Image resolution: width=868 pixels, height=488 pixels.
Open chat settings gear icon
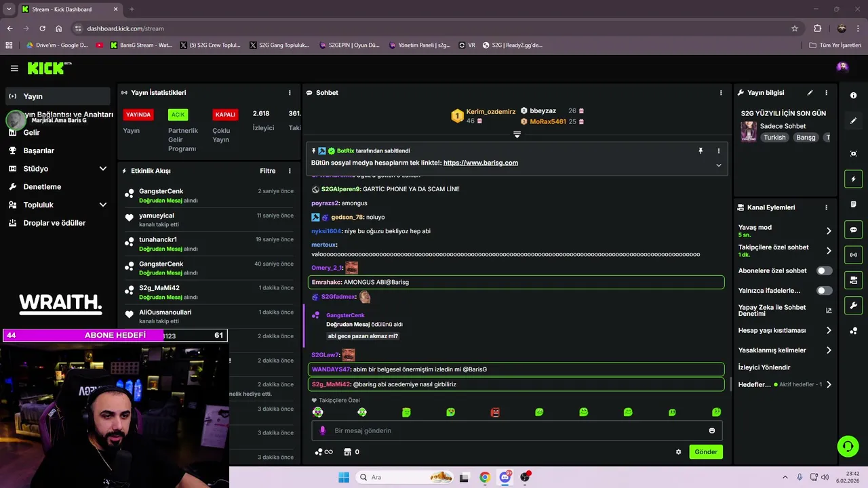pos(678,452)
